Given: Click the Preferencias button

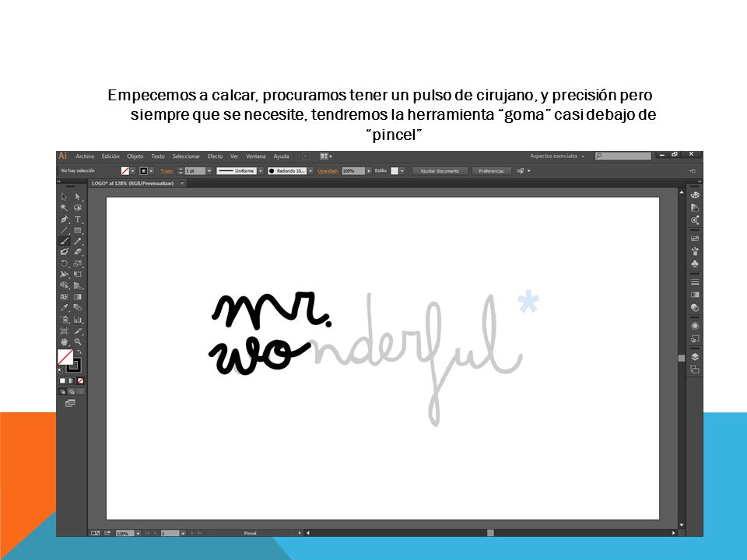Looking at the screenshot, I should pyautogui.click(x=491, y=171).
